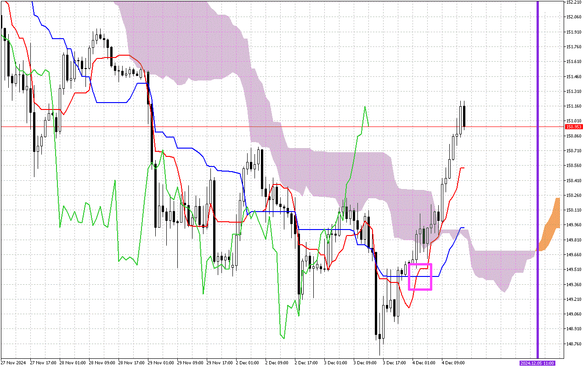The width and height of the screenshot is (588, 368).
Task: Click the 150.560 value on the price scale
Action: pos(574,166)
